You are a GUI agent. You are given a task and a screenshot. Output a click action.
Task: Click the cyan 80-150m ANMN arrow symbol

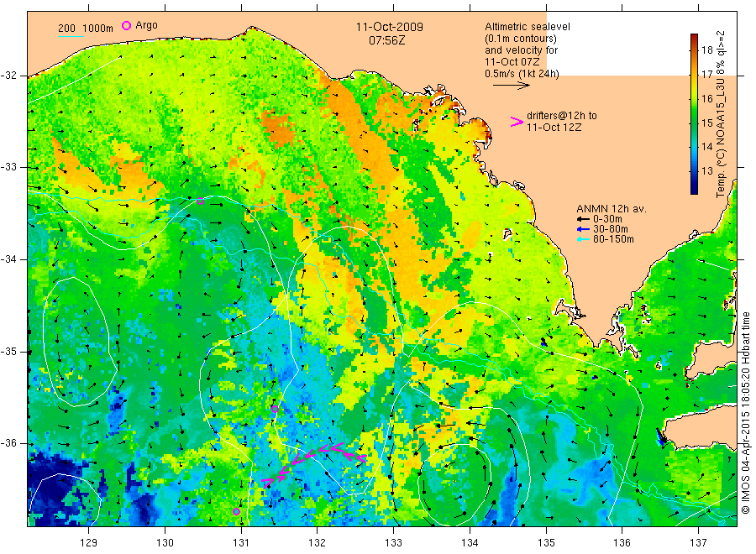pyautogui.click(x=583, y=239)
